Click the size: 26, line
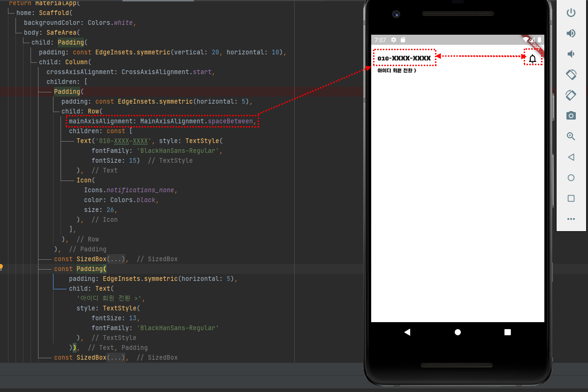The width and height of the screenshot is (588, 392). pyautogui.click(x=101, y=210)
